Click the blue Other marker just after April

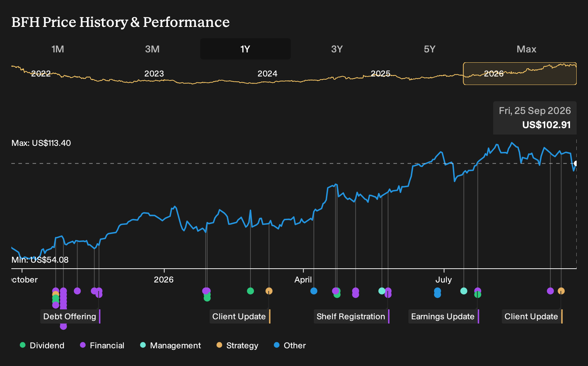(x=314, y=291)
